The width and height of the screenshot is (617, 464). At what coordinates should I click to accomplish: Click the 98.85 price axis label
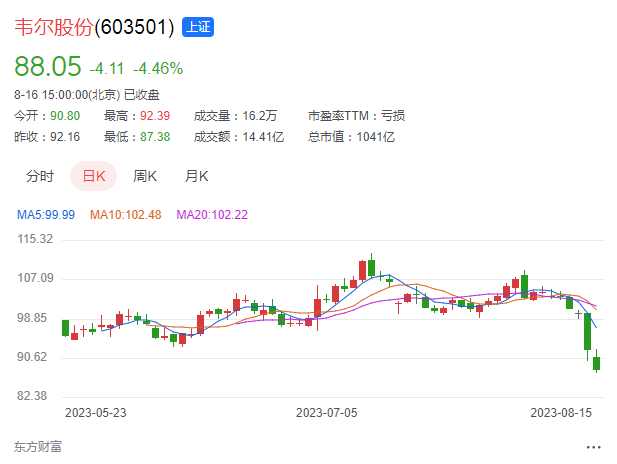pos(32,318)
